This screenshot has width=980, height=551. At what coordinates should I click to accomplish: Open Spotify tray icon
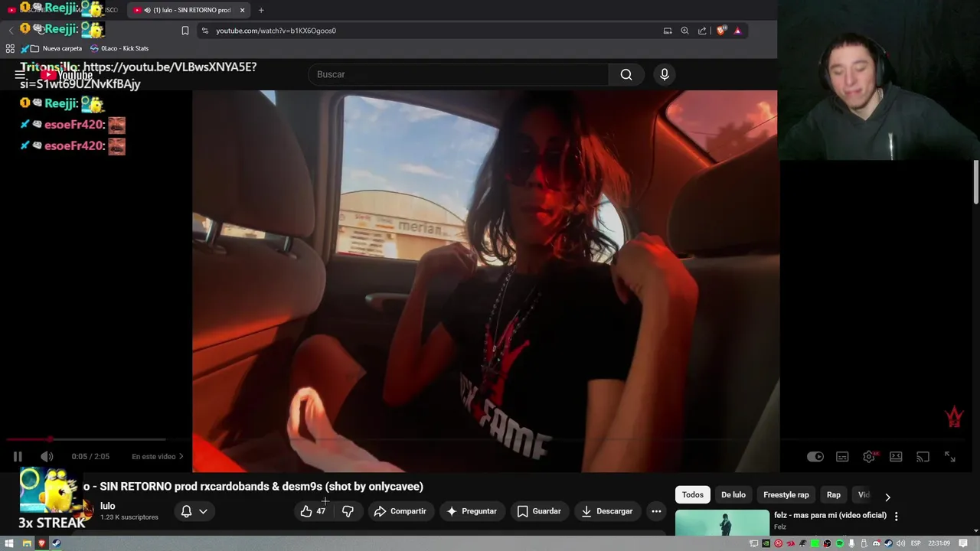[840, 543]
